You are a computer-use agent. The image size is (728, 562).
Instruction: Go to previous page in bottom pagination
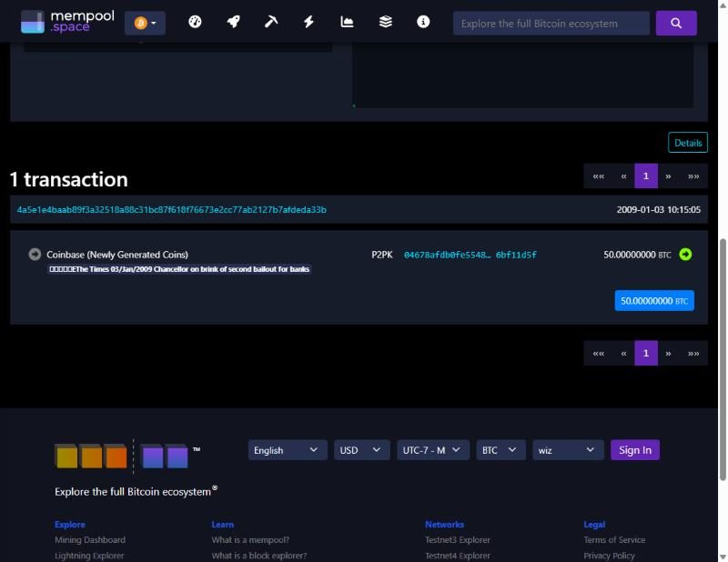tap(623, 354)
